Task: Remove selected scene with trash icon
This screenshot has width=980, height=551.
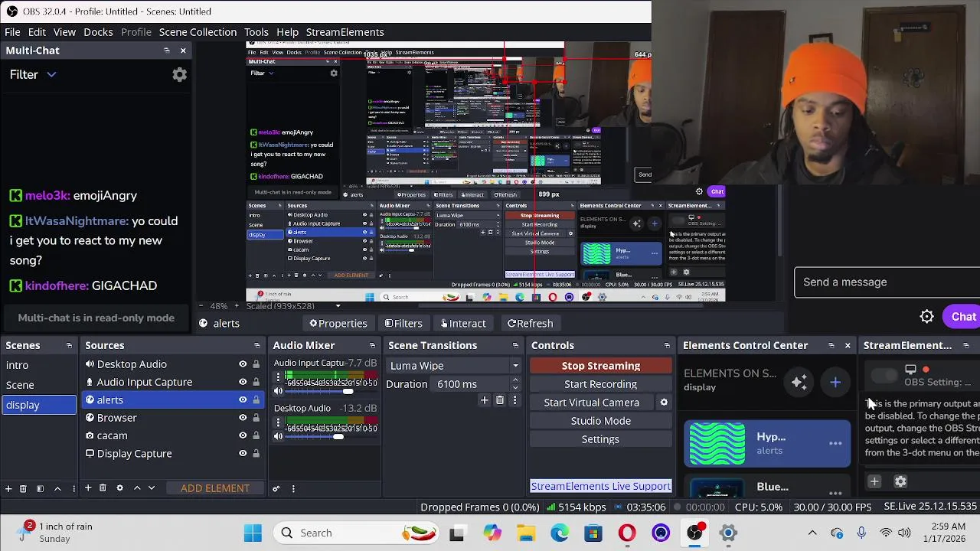Action: pyautogui.click(x=23, y=488)
